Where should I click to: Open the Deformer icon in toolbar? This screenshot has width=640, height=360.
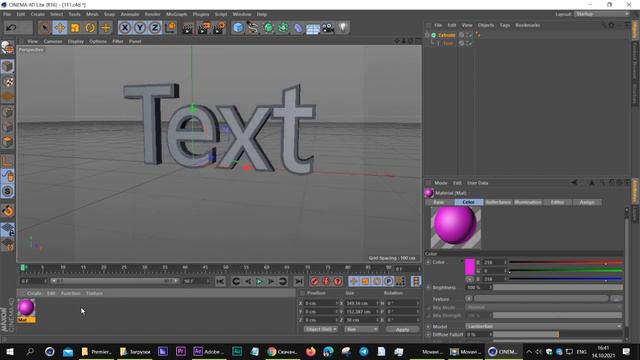click(298, 28)
